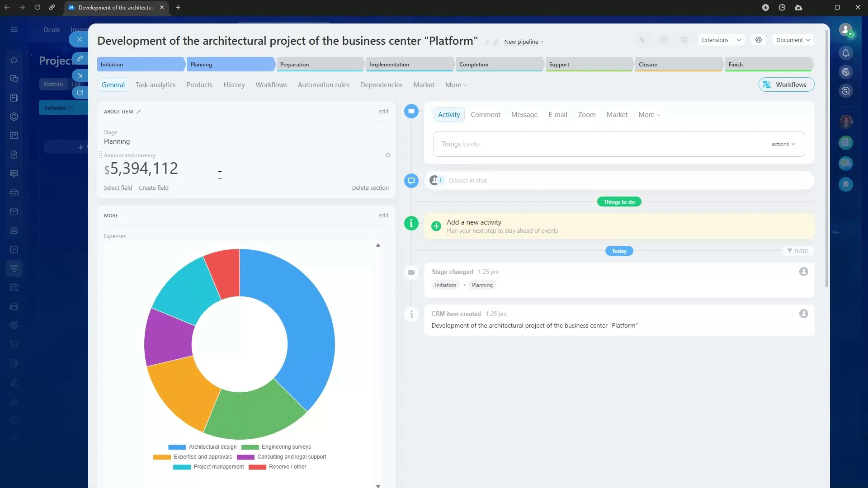Click the pencil icon next to ABOUT ITEM
868x488 pixels.
coord(139,112)
